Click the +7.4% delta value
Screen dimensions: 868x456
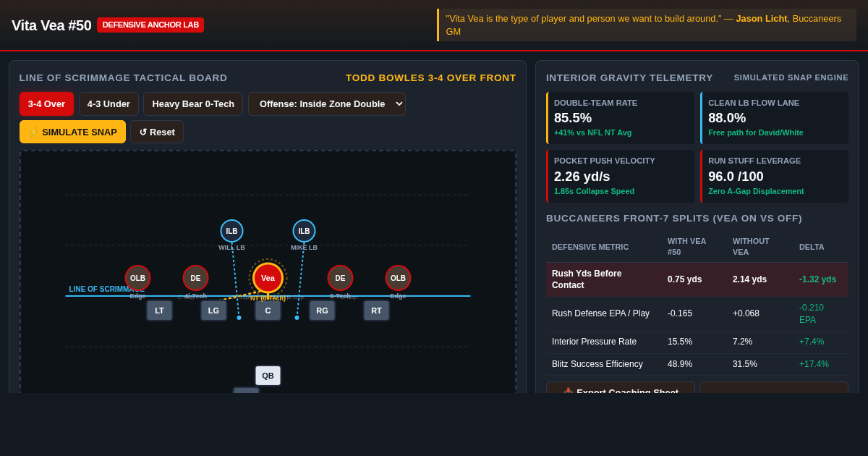click(812, 342)
